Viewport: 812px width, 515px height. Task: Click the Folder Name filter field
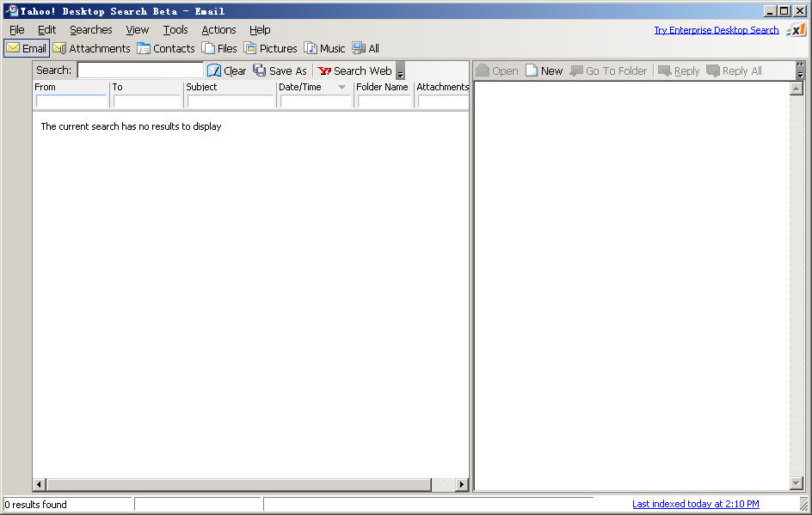(x=384, y=101)
